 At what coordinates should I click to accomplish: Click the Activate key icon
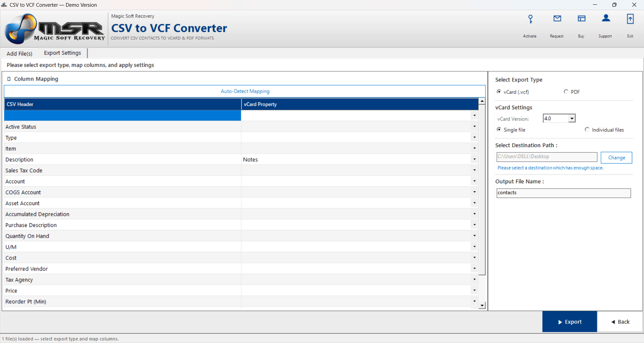point(530,19)
